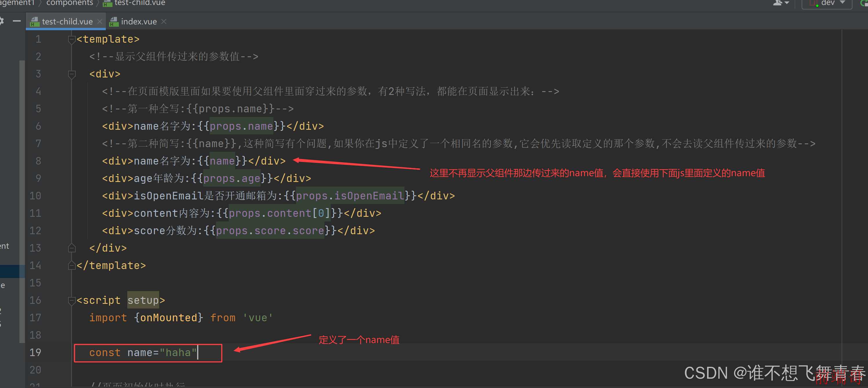Open the components breadcrumb in the navigation bar
Screen dimensions: 868x388
tap(69, 3)
